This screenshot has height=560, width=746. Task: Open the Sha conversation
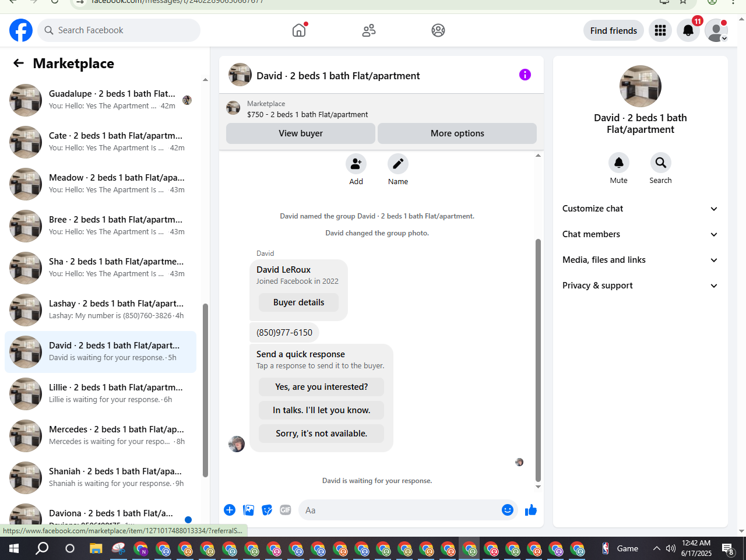click(100, 268)
